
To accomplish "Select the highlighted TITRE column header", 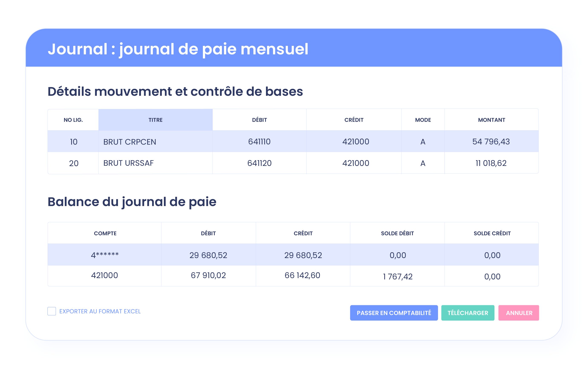I will click(x=156, y=120).
